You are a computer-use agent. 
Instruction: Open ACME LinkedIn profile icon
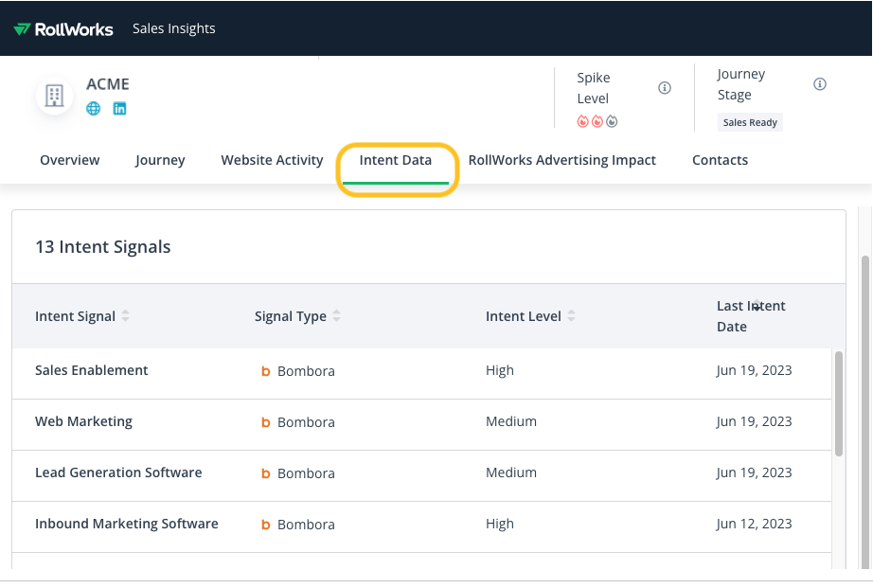coord(120,109)
